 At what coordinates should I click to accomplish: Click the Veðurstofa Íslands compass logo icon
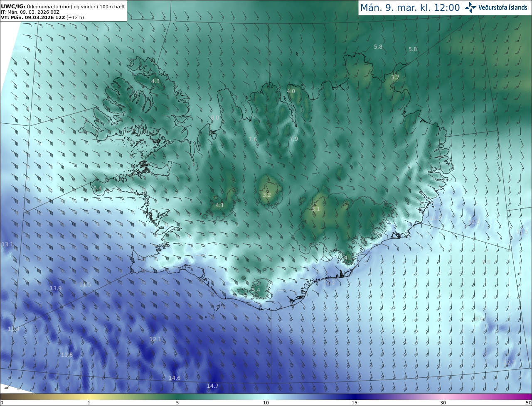click(x=471, y=7)
